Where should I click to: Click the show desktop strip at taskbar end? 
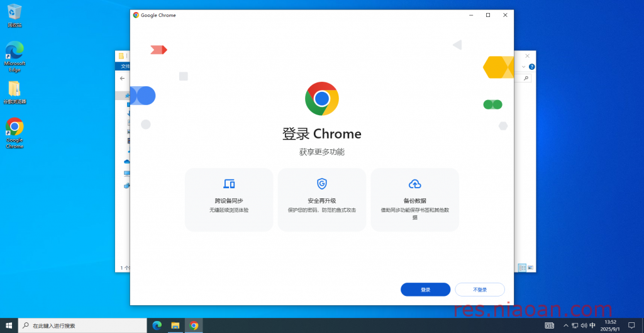tap(643, 325)
